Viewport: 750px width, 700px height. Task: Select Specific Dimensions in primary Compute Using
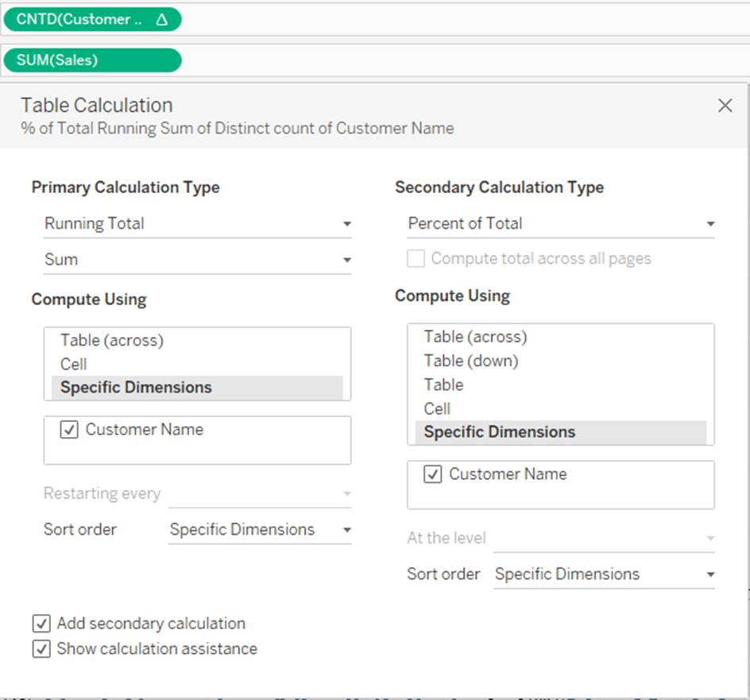[x=136, y=388]
